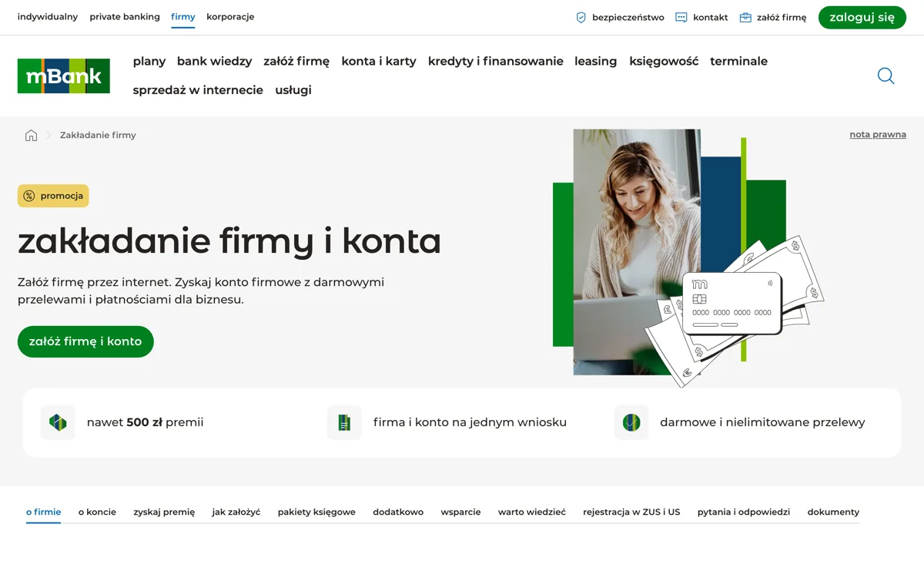Screen dimensions: 924x578
Task: Click the document icon beside firma i konto
Action: (344, 422)
